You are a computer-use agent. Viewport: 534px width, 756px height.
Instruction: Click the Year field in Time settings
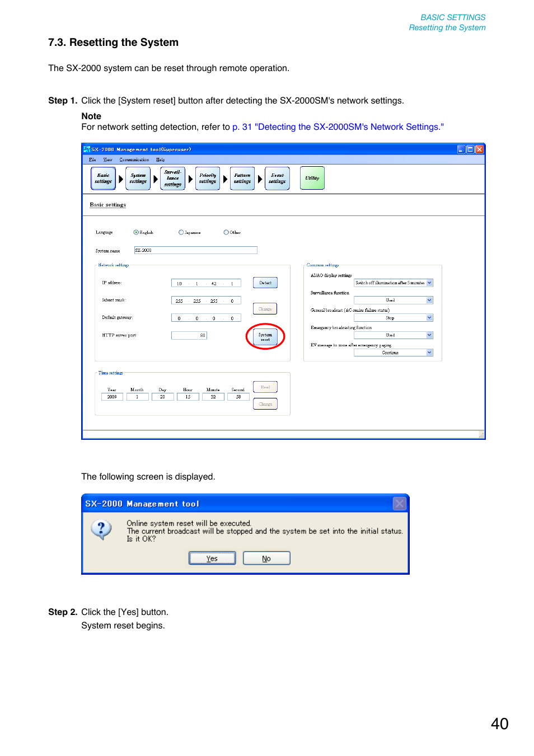coord(112,397)
